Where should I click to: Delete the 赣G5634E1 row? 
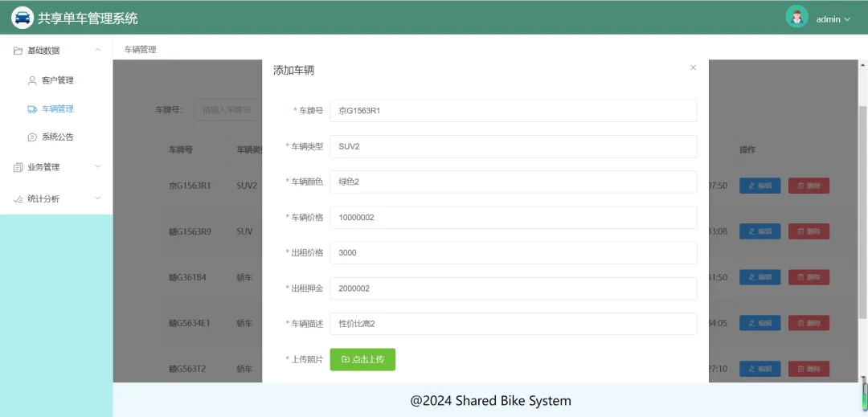[x=809, y=323]
